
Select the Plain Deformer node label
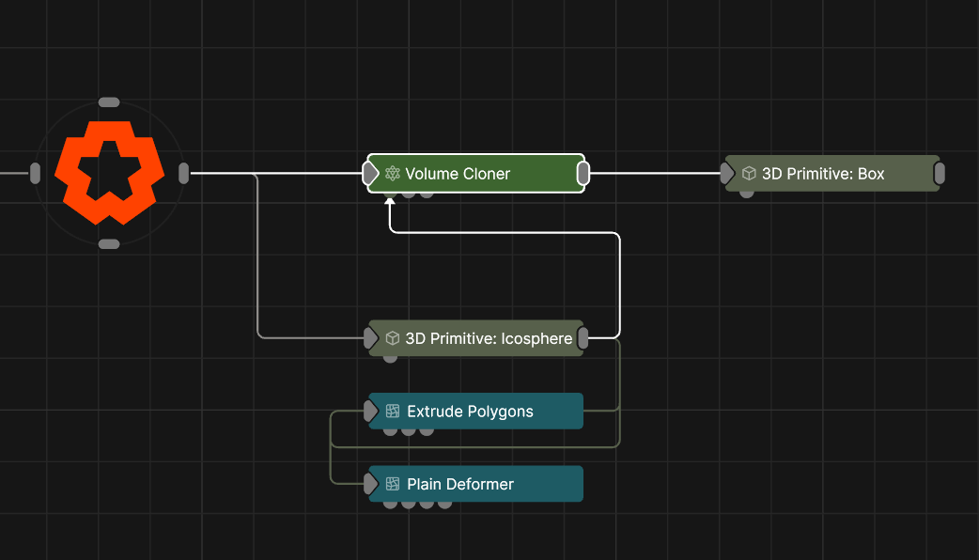coord(460,485)
